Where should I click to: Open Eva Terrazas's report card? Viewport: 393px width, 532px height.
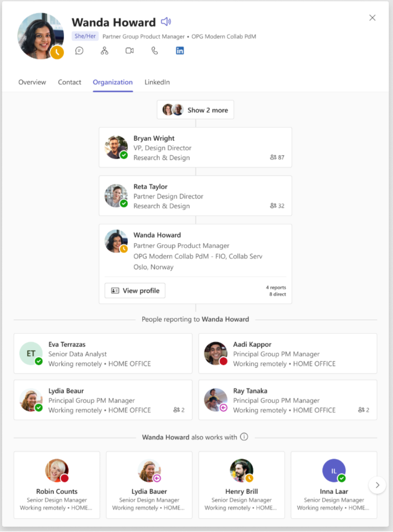coord(103,354)
